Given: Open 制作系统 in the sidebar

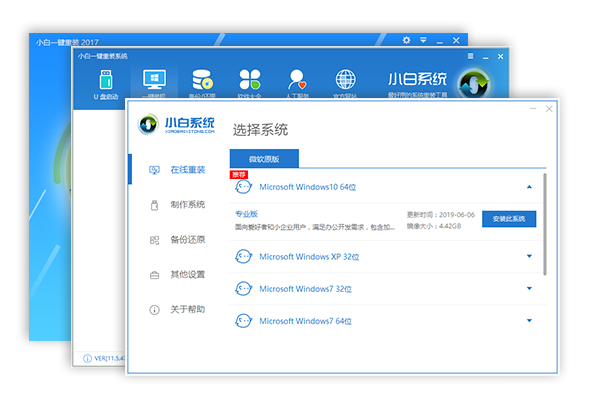Looking at the screenshot, I should point(177,205).
